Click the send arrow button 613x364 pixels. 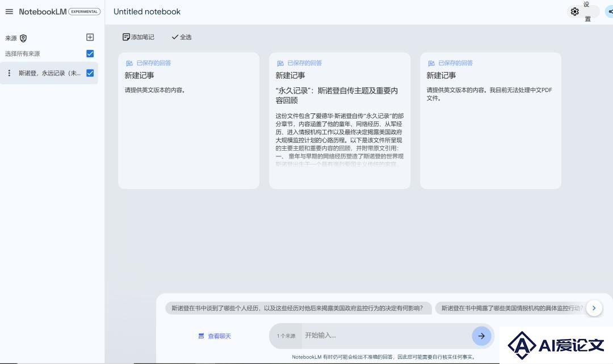point(481,336)
